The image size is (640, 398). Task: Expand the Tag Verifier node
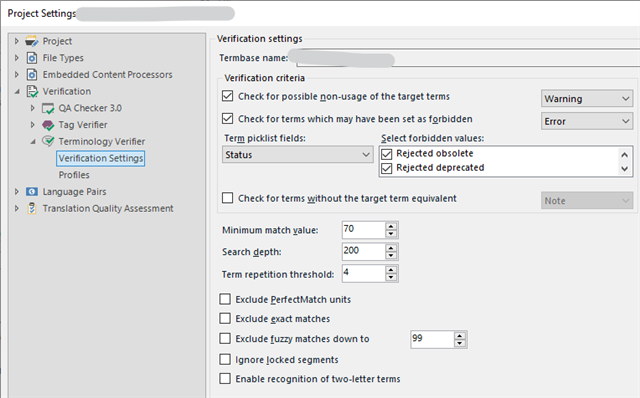33,125
